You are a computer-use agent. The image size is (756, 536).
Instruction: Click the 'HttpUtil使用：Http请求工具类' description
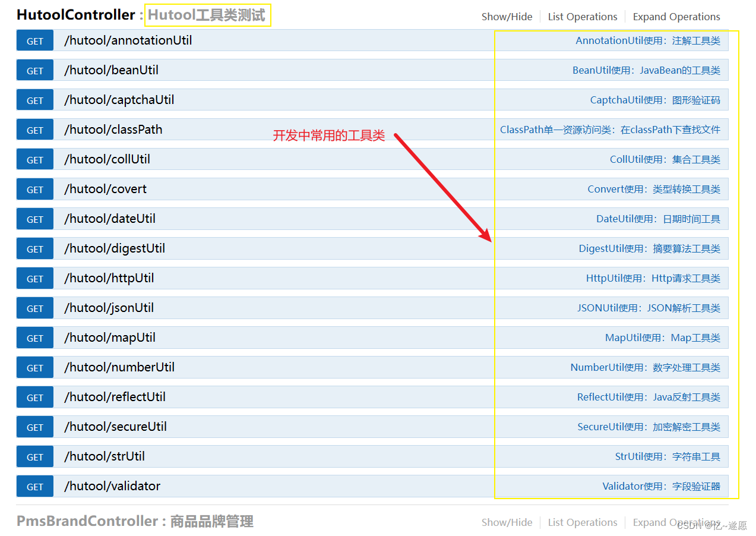653,279
